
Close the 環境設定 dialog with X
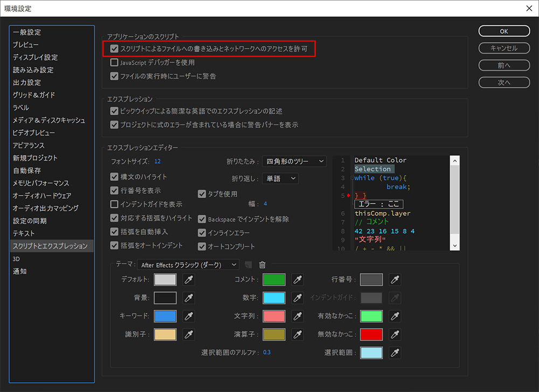coord(529,8)
